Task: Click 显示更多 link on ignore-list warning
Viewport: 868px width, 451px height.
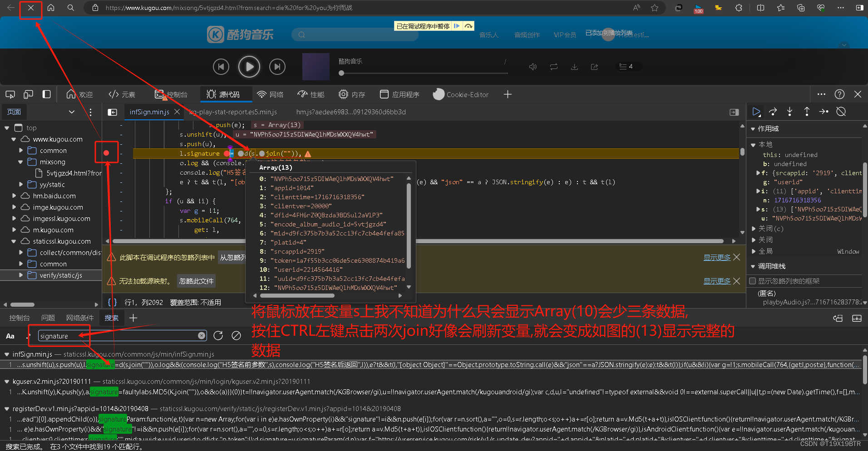Action: (x=717, y=258)
